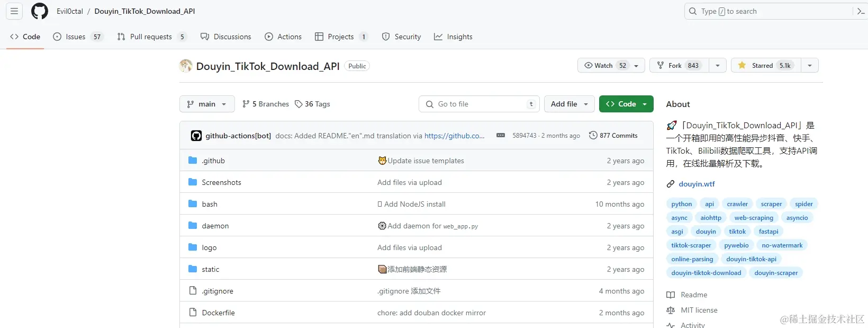Click 'chore: add douban docker mirror' commit message

[431, 313]
